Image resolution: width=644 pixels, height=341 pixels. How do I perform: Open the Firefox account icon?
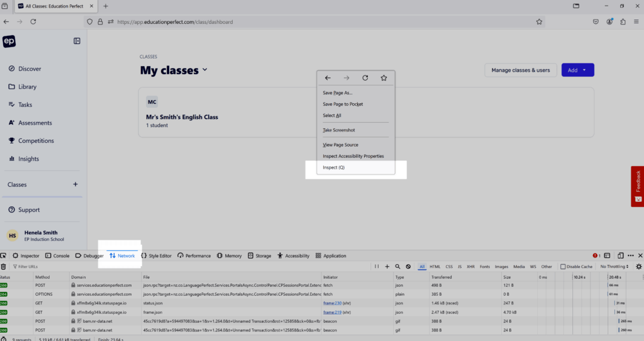[x=609, y=22]
